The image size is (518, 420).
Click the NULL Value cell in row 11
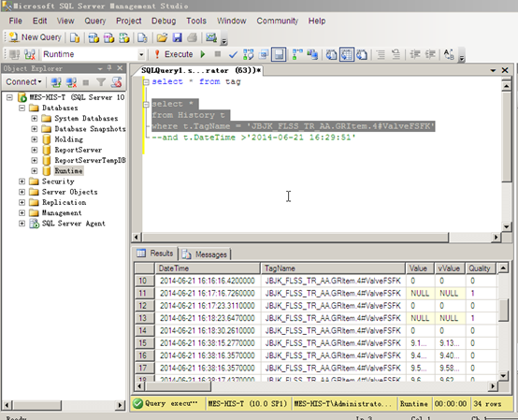point(420,294)
